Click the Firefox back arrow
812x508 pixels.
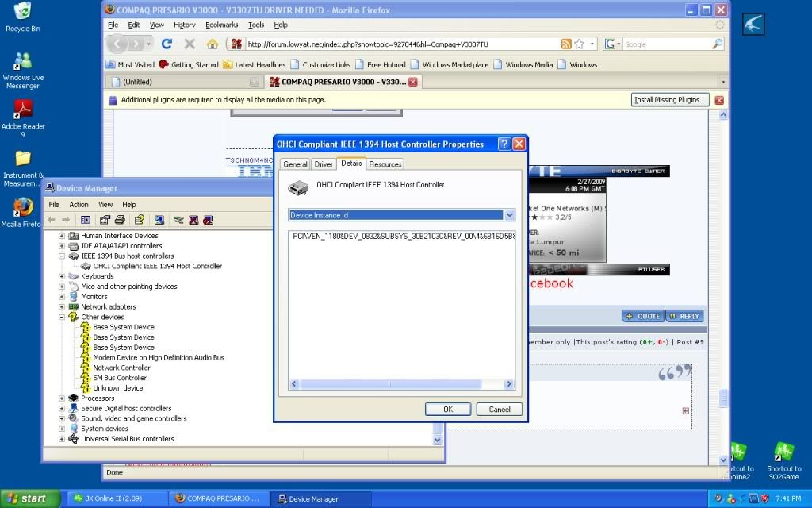[117, 44]
